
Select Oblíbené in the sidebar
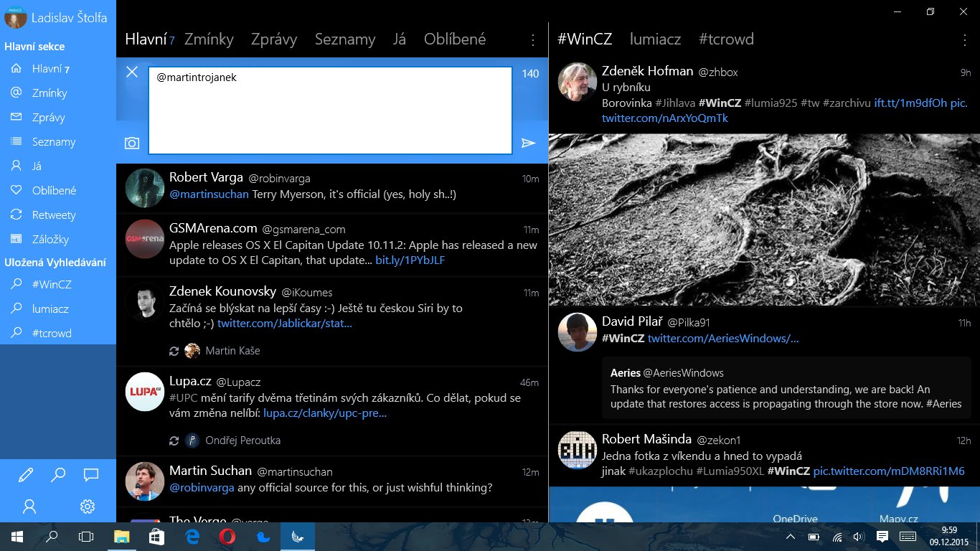click(x=58, y=191)
